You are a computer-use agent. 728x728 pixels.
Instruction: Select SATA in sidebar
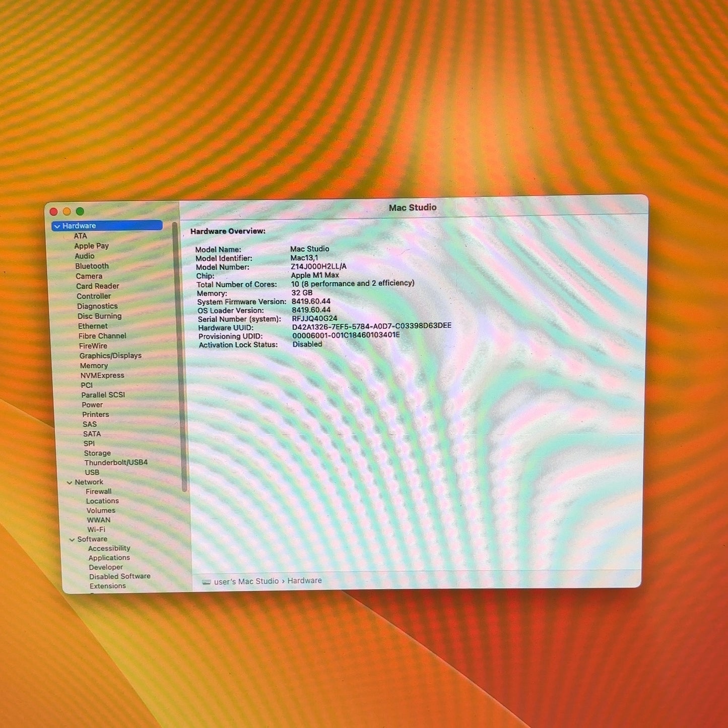click(92, 434)
